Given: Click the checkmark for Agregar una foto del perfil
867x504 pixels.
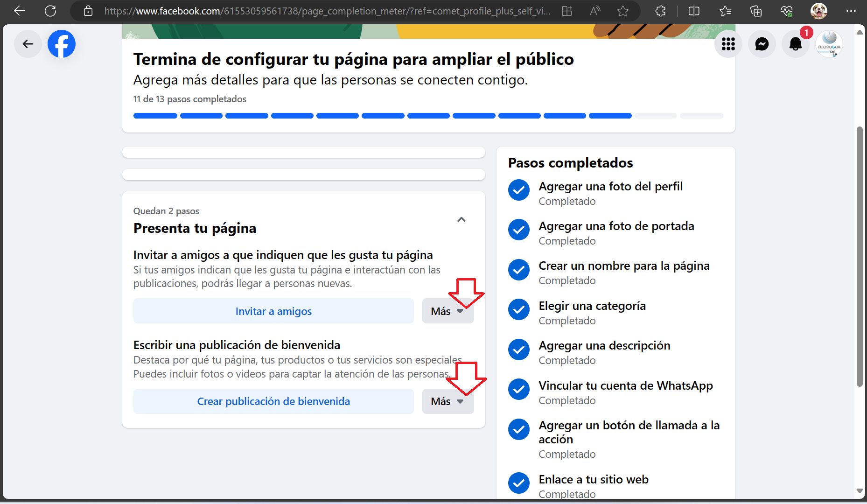Looking at the screenshot, I should tap(519, 190).
